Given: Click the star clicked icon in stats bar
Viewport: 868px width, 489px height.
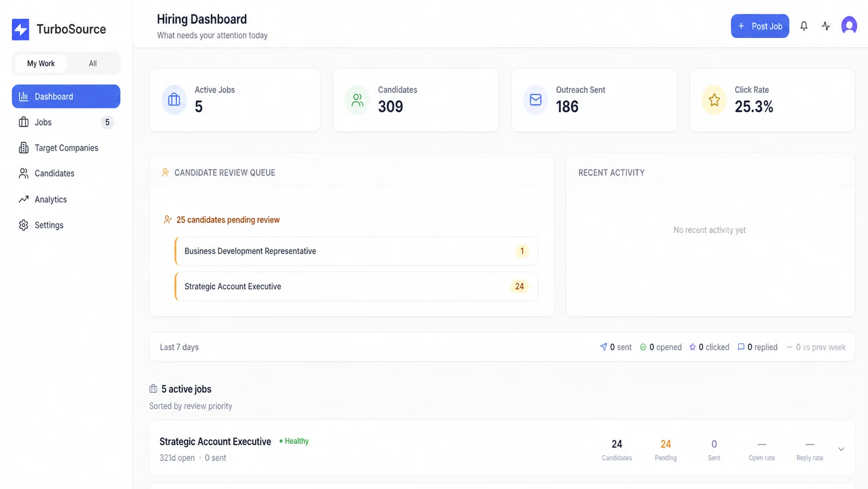Looking at the screenshot, I should coord(692,347).
